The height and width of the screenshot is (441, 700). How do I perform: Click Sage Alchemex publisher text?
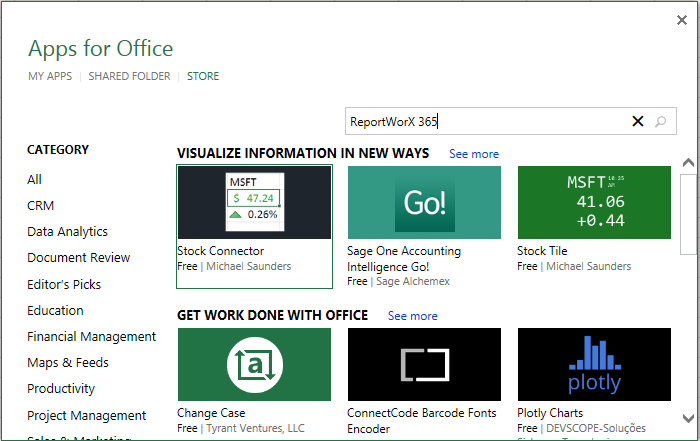413,282
